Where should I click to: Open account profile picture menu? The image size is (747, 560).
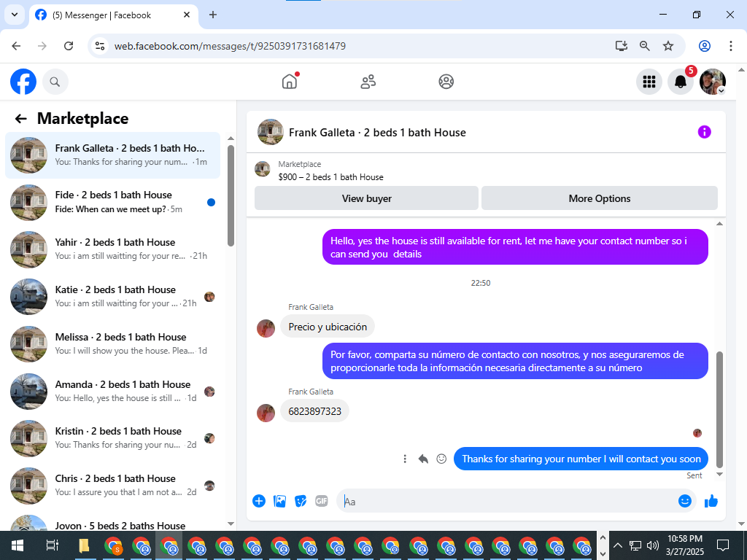click(x=712, y=82)
